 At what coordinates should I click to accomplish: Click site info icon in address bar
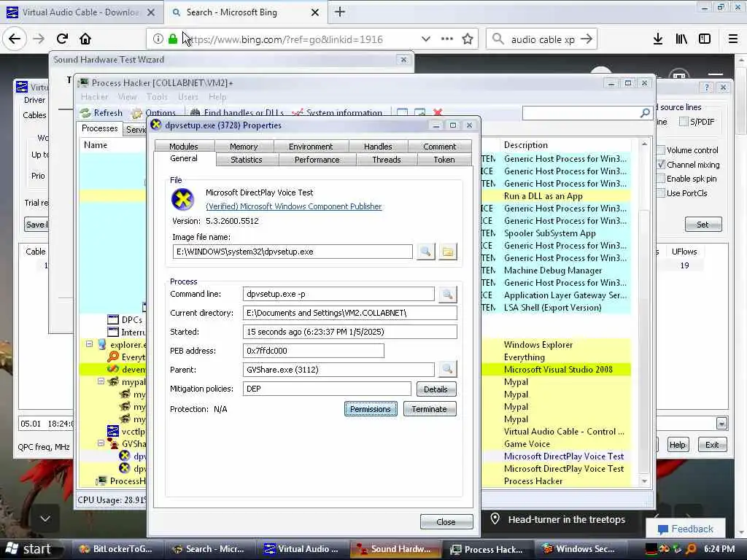click(158, 39)
